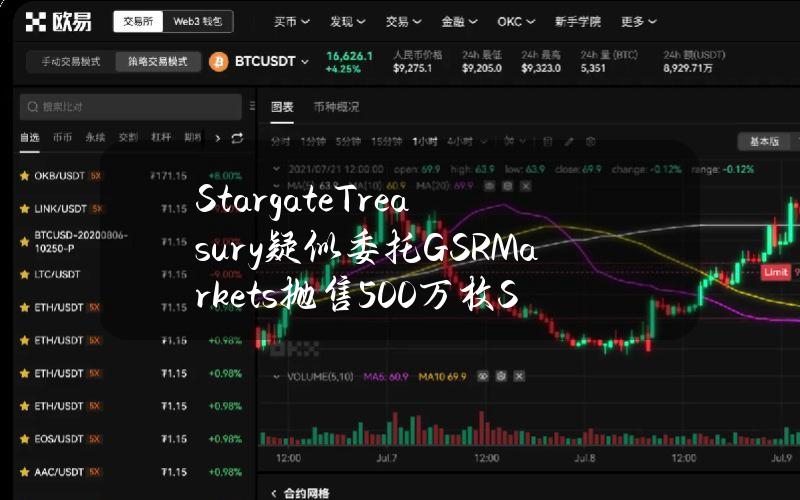Screen dimensions: 800x500
Task: Select the 基本版 chart version
Action: 764,141
